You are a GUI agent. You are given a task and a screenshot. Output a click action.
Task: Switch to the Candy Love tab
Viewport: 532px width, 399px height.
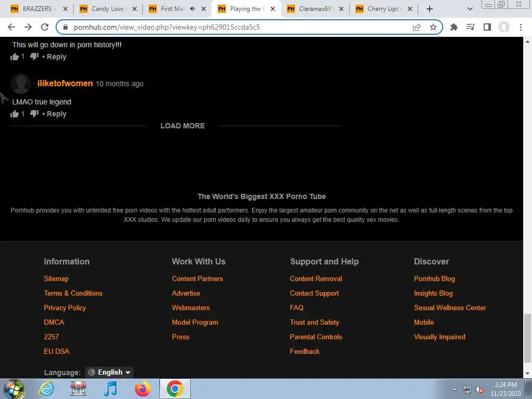(x=107, y=9)
